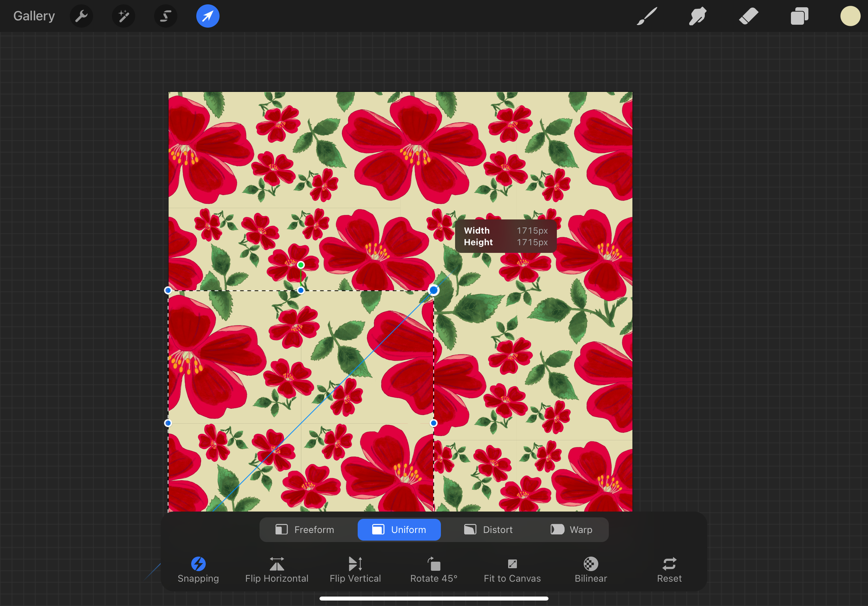
Task: Open the Layers panel
Action: [x=799, y=16]
